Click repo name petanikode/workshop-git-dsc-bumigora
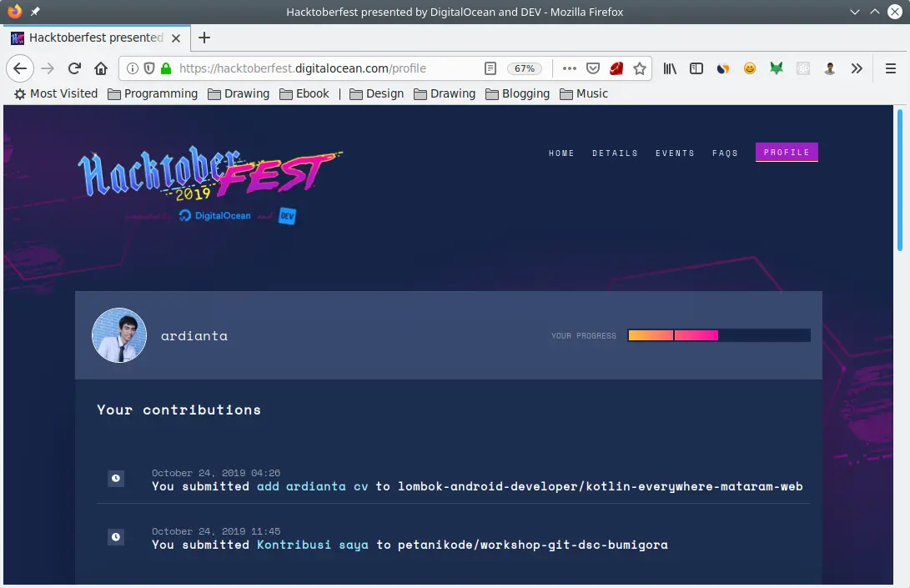Viewport: 910px width, 588px height. (533, 545)
